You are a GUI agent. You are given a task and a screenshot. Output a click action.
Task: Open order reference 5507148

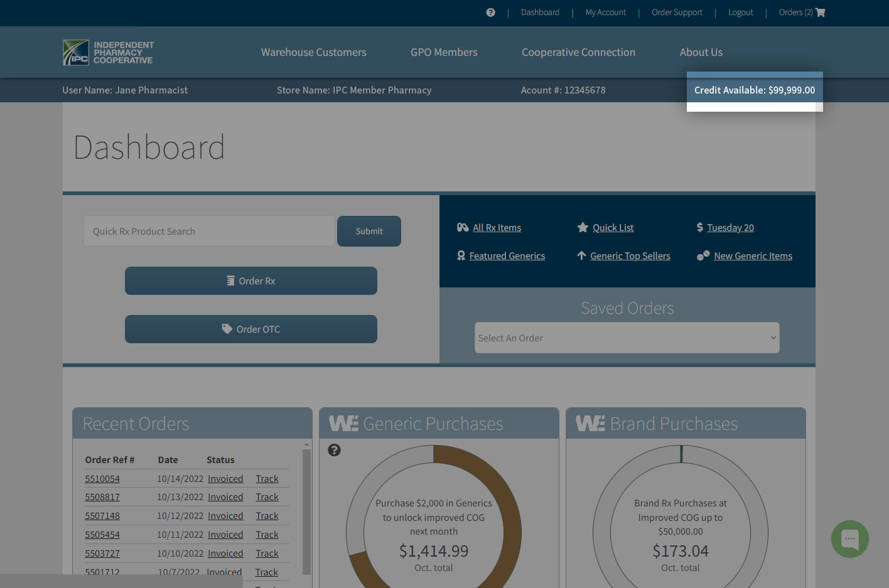(102, 516)
